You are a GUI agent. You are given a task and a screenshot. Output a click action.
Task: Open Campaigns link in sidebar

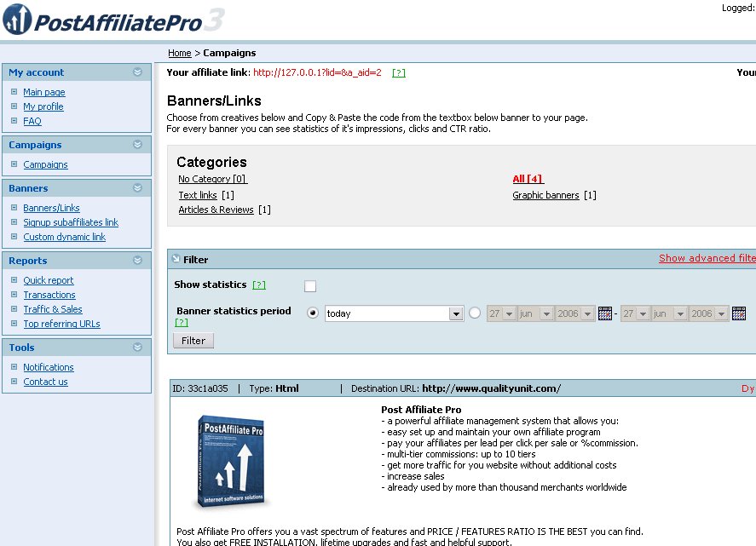point(45,164)
